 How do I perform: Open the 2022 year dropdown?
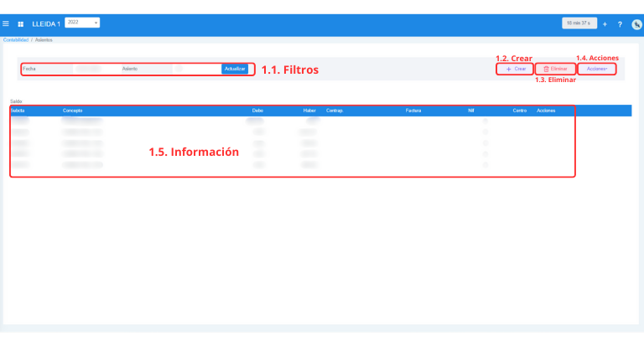pos(81,23)
